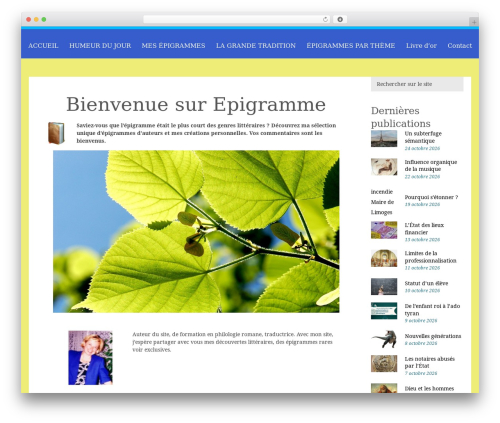This screenshot has height=423, width=500.
Task: Click the yellow minimize window button
Action: [x=36, y=20]
